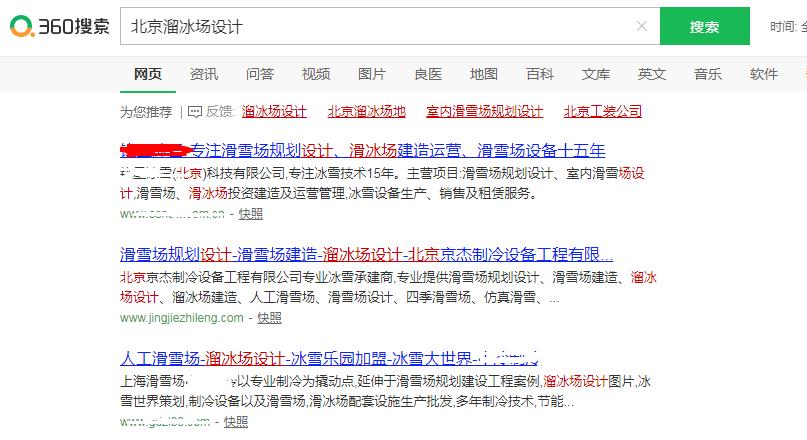Open the 人工滑雪场-溜冰场设计-冰雪乐园加盟 result
Screen dimensions: 807x440
(x=329, y=358)
